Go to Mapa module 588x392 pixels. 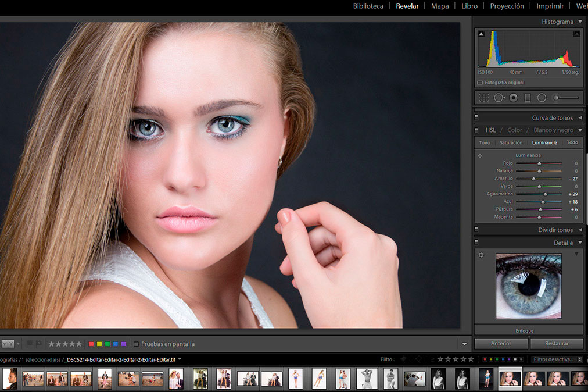click(440, 6)
